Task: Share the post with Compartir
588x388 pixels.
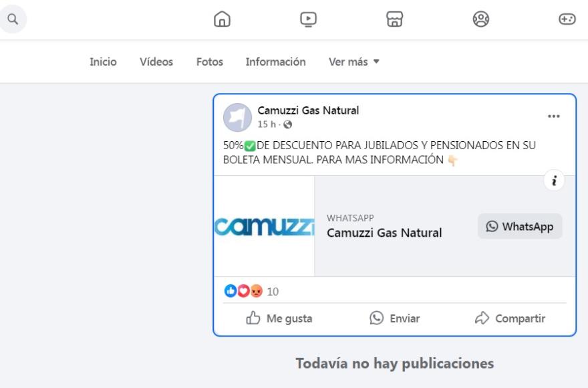Action: tap(510, 318)
